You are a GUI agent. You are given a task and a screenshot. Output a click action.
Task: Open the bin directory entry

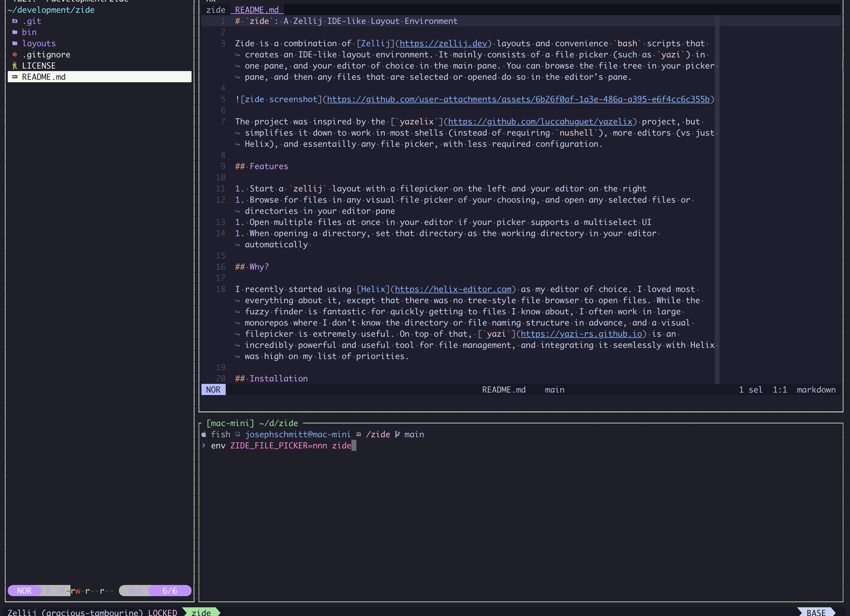(29, 32)
